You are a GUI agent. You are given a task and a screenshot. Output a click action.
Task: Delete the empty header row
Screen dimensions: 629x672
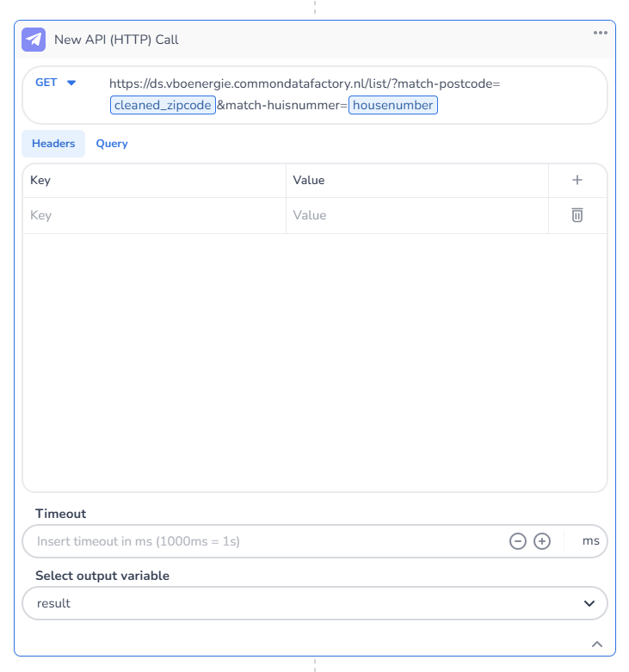[577, 215]
